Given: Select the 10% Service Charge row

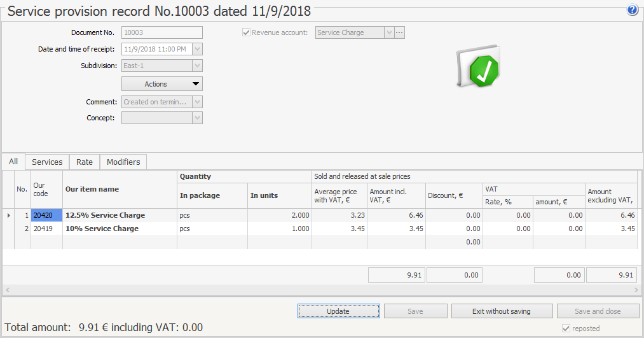Looking at the screenshot, I should click(102, 229).
